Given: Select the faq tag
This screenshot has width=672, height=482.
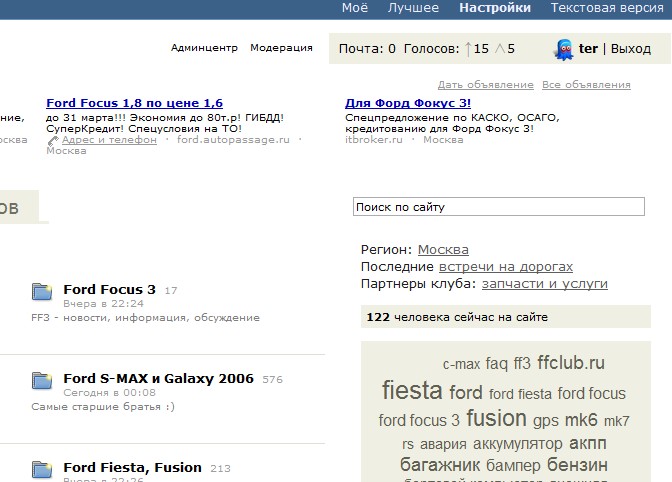Looking at the screenshot, I should pyautogui.click(x=497, y=364).
